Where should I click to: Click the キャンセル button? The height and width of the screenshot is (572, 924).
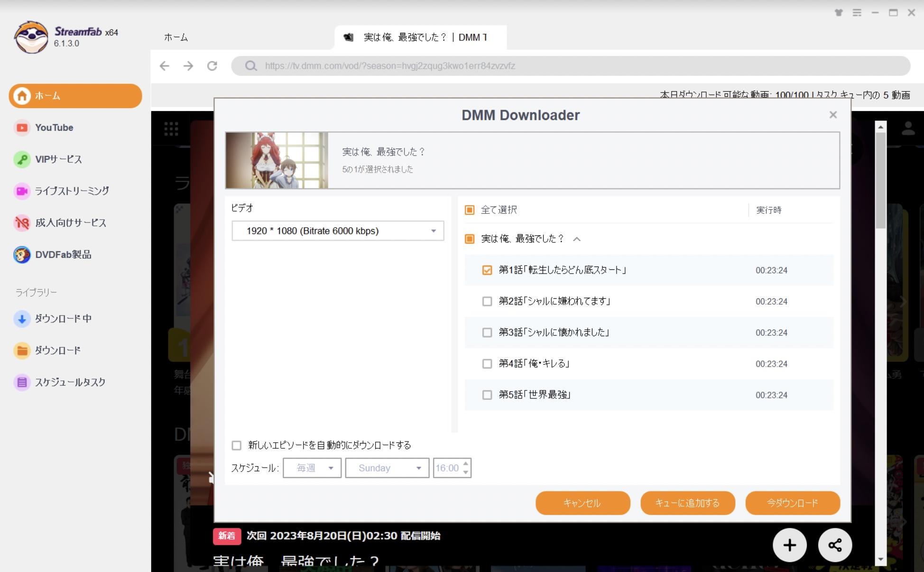583,503
